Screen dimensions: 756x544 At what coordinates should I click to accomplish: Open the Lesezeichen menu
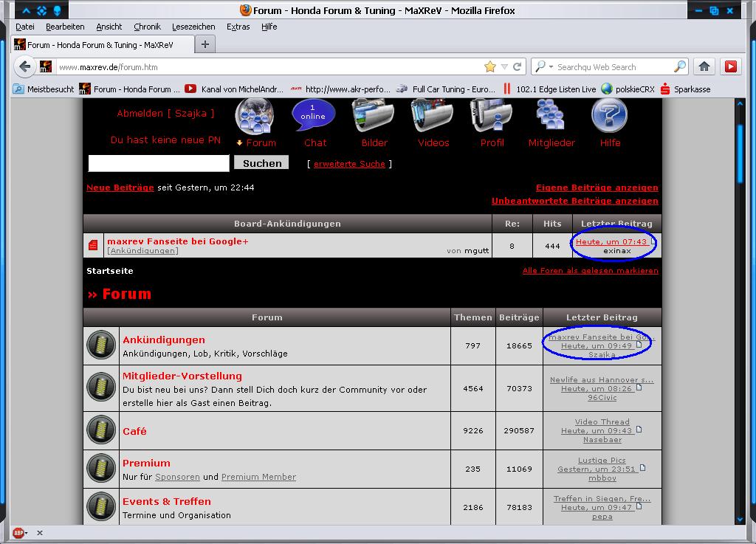[x=193, y=27]
